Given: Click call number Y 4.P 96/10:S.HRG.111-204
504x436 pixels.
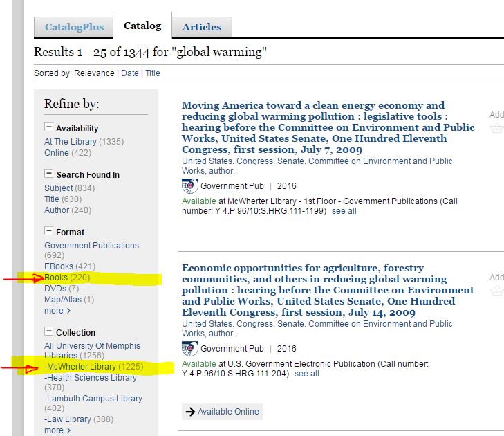Looking at the screenshot, I should (234, 374).
